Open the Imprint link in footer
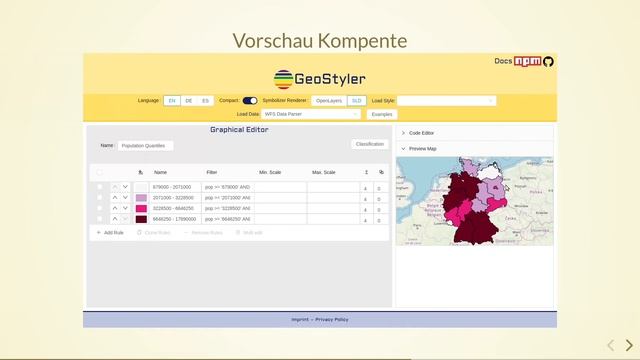The image size is (640, 360). [300, 320]
